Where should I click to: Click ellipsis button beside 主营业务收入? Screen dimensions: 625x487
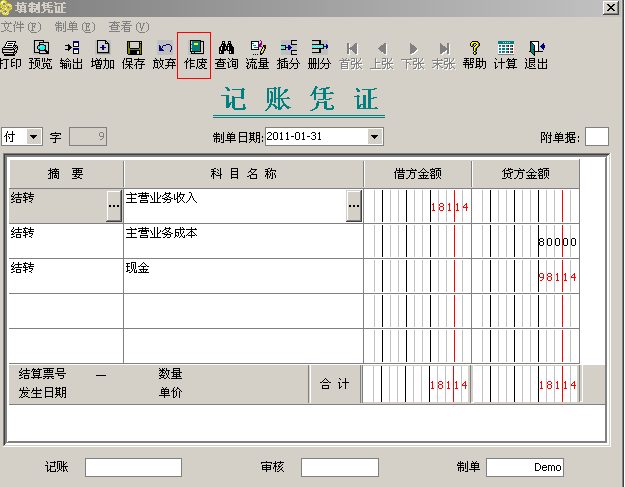(x=354, y=206)
